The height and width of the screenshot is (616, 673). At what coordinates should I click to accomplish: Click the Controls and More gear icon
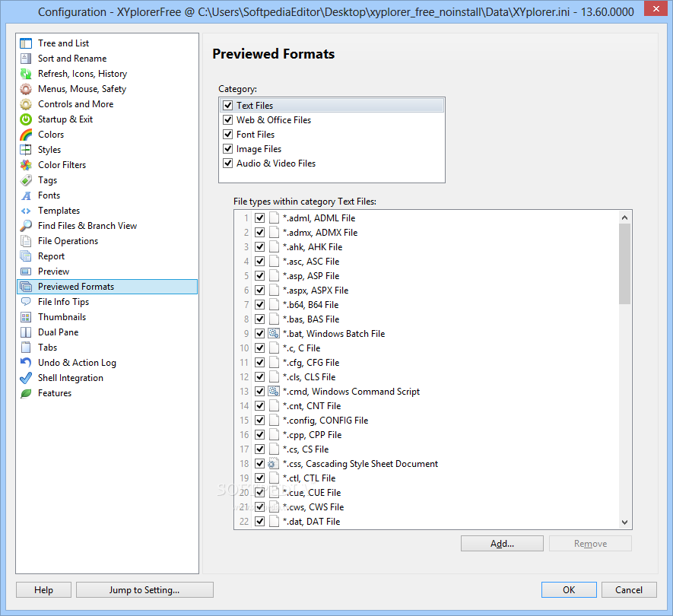26,104
